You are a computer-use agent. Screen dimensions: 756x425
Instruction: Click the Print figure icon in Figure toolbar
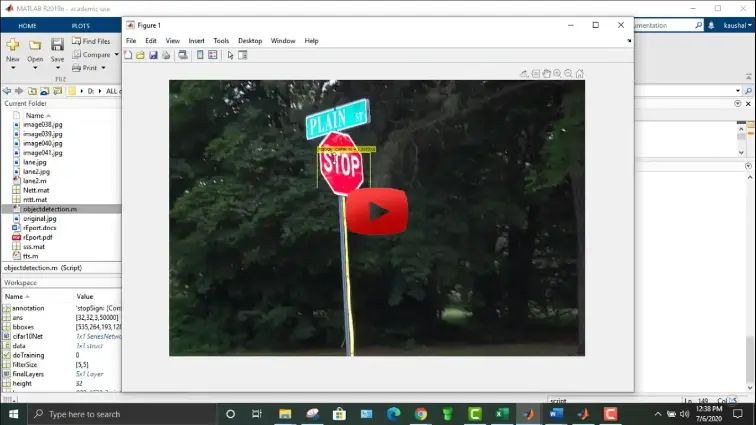coord(166,55)
